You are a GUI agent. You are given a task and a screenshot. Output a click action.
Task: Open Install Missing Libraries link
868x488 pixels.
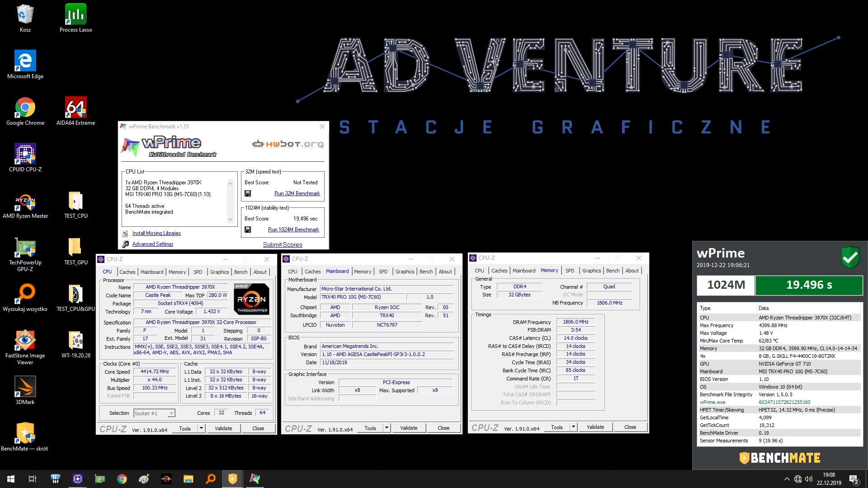[x=156, y=233]
